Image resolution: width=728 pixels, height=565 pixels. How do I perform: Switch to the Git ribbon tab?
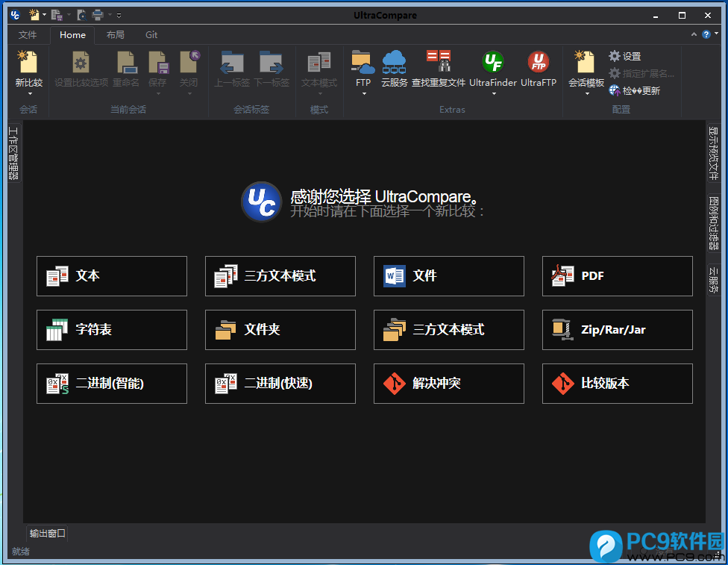pos(151,35)
